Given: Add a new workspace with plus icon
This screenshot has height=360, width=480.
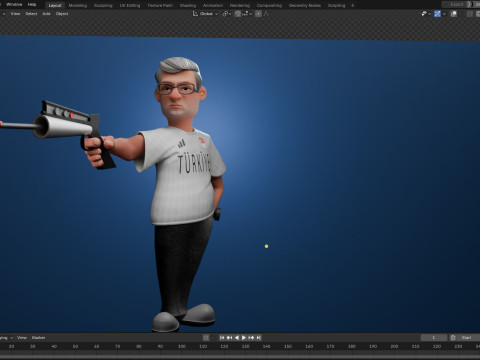Looking at the screenshot, I should tap(353, 5).
